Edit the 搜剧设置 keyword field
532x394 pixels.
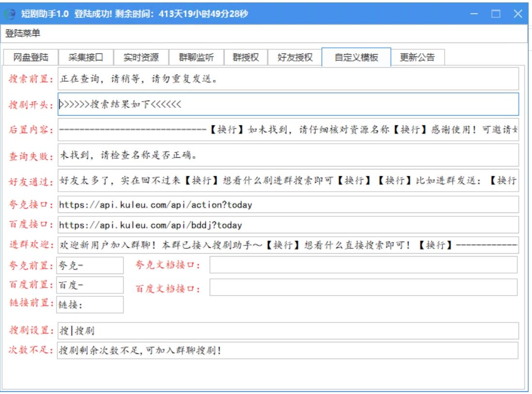(288, 331)
